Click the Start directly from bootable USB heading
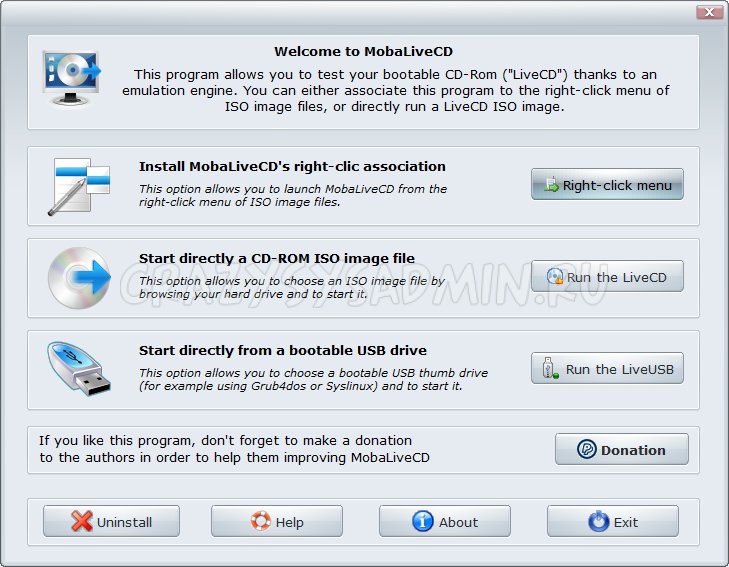This screenshot has height=567, width=729. 282,350
